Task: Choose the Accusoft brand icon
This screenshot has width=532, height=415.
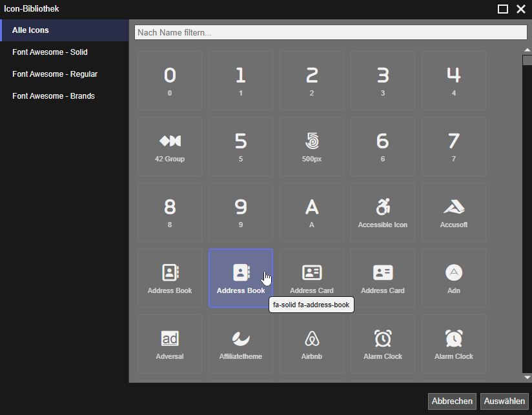Action: [x=454, y=212]
